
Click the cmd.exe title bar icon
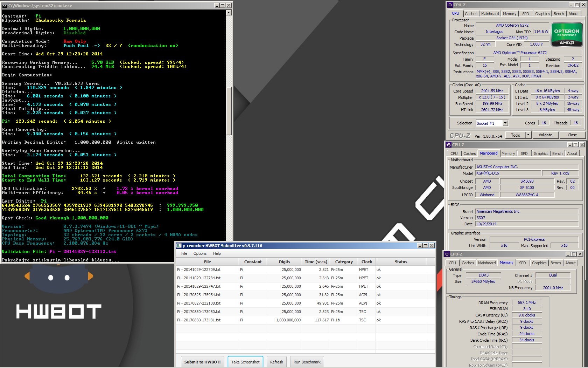[5, 6]
